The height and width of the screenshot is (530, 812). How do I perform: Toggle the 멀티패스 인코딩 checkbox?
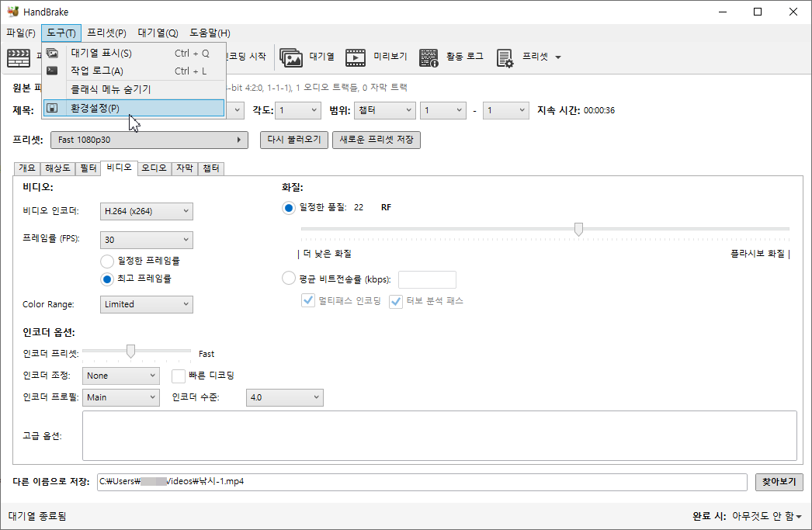pos(308,301)
